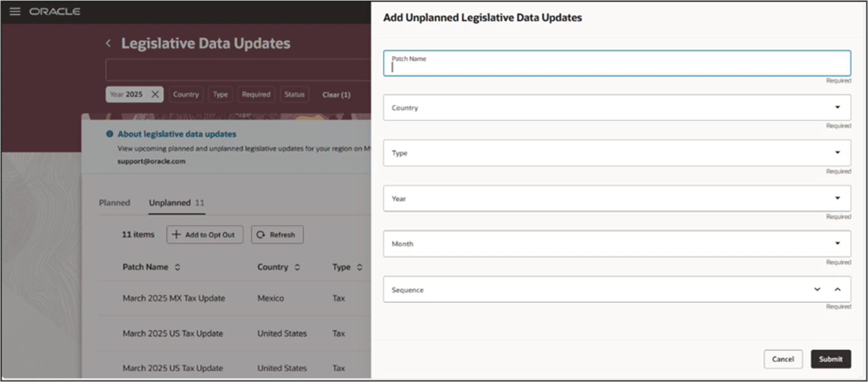Click the info icon beside About legislative data updates
This screenshot has width=868, height=382.
point(111,133)
